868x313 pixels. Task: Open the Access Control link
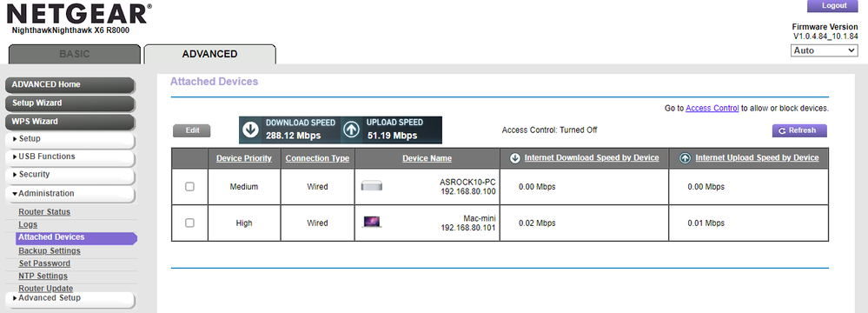(x=712, y=109)
